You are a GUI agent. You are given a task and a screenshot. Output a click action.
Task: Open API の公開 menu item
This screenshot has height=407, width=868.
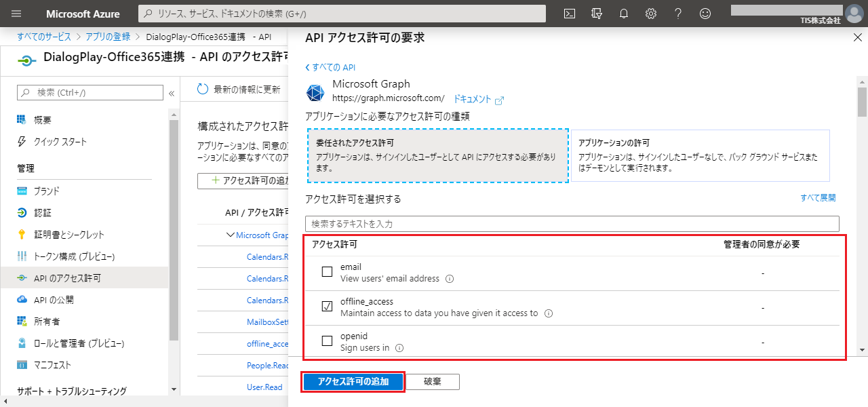53,299
